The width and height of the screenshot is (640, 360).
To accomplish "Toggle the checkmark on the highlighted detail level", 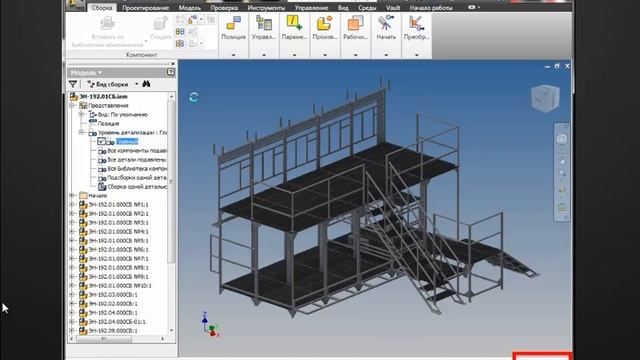I will click(x=101, y=141).
